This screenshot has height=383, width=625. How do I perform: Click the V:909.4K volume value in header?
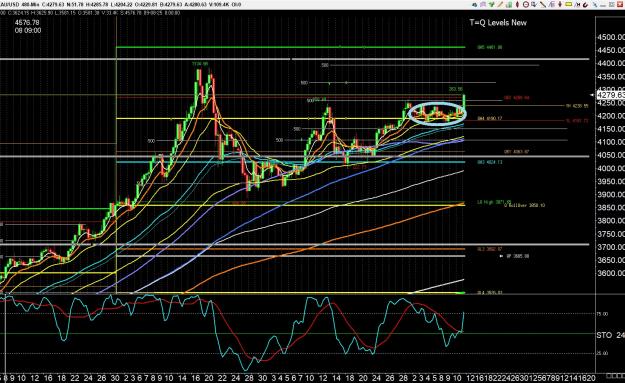pyautogui.click(x=218, y=5)
